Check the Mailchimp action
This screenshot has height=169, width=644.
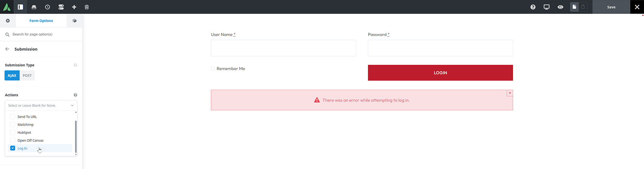pyautogui.click(x=13, y=124)
